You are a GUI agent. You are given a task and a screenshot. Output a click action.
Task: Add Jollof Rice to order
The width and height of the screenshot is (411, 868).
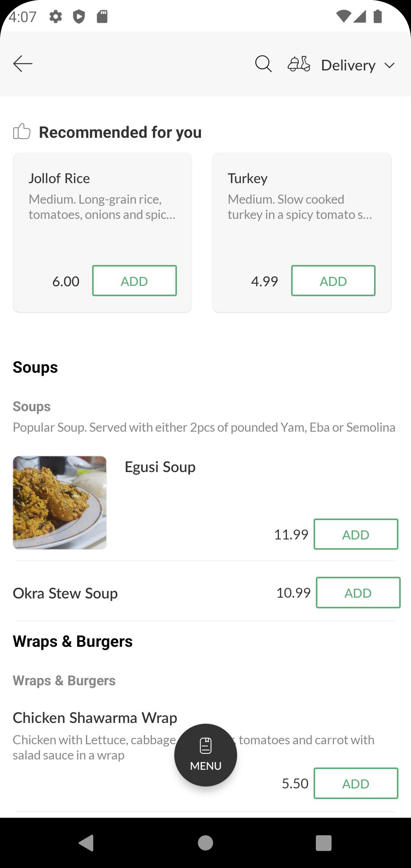click(x=134, y=281)
